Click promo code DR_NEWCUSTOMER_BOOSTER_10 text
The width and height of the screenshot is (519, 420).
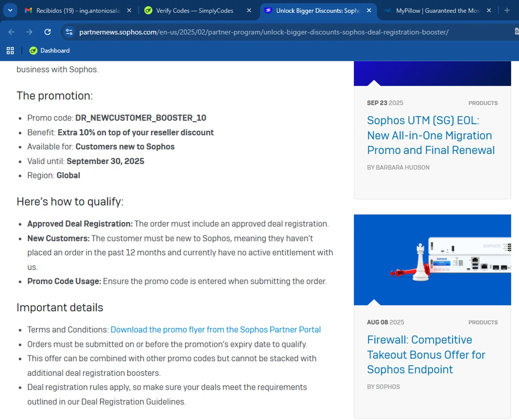(x=141, y=118)
